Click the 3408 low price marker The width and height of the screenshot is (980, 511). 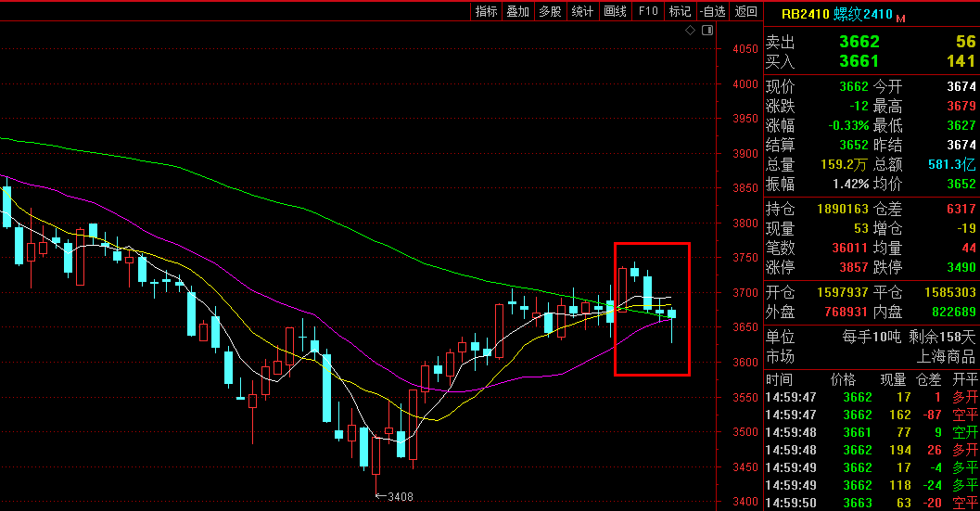click(400, 497)
